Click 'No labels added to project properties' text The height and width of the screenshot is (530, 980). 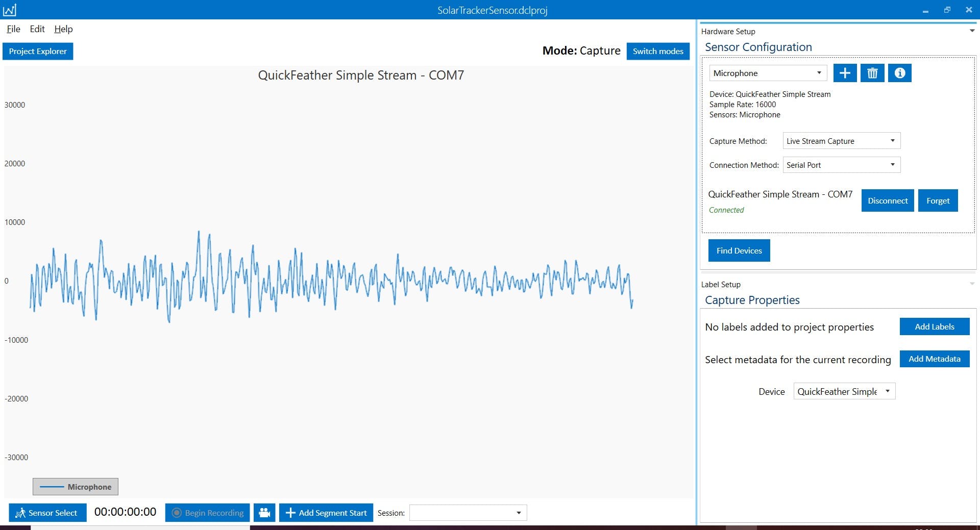pos(789,327)
